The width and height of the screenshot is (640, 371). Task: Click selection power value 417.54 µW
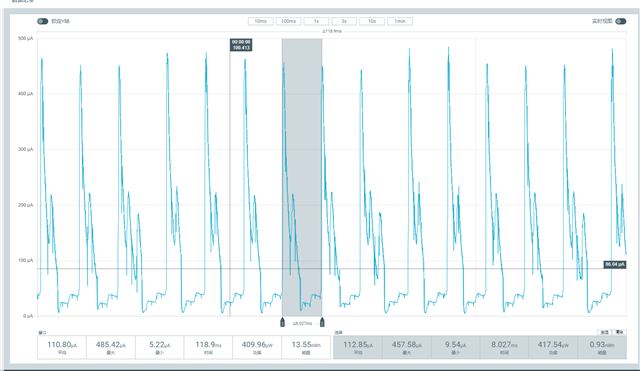553,345
